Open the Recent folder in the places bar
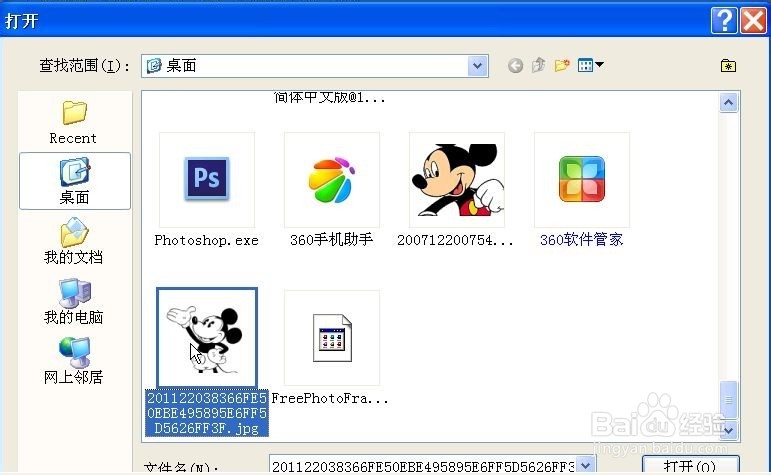771x475 pixels. coord(74,122)
